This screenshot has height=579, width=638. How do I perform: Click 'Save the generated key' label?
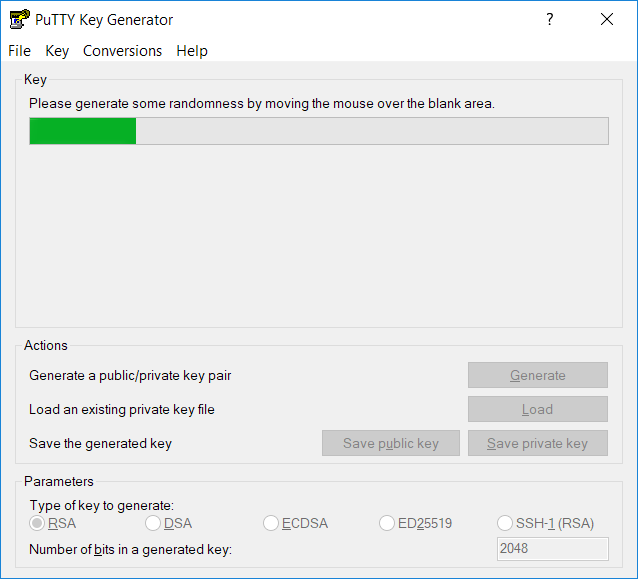point(100,444)
